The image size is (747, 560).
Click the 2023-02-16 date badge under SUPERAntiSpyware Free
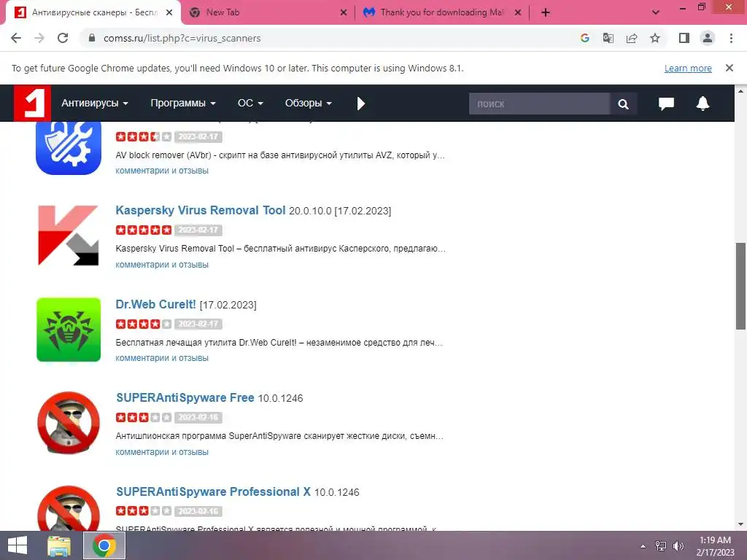198,418
